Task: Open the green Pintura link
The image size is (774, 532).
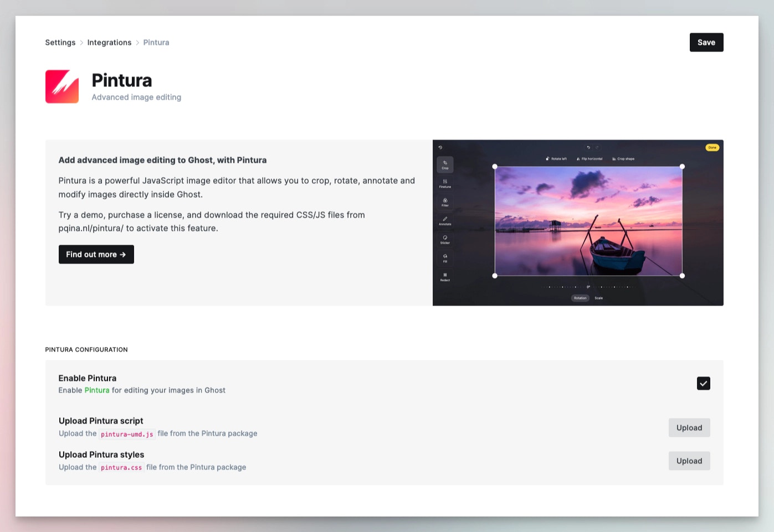Action: click(97, 390)
